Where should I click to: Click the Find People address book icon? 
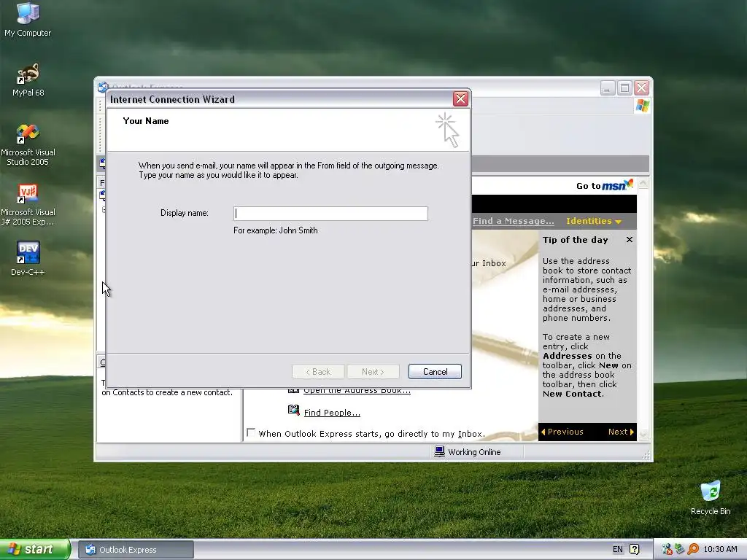294,410
